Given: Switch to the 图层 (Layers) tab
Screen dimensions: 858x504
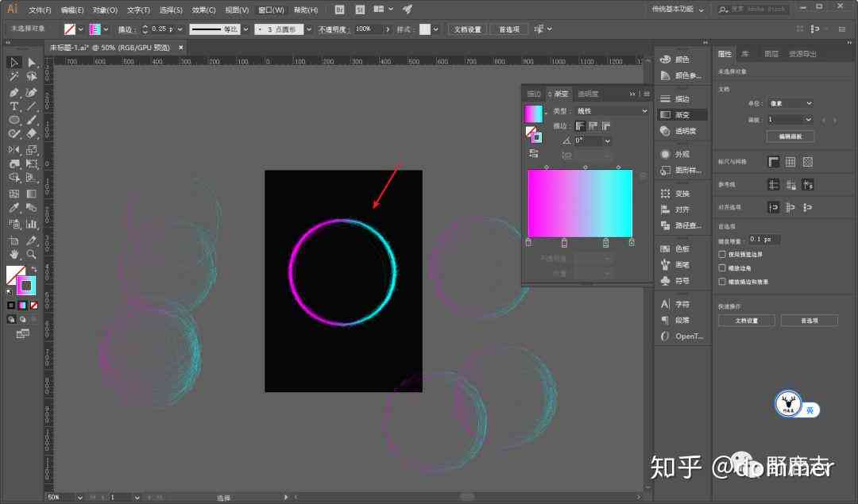Looking at the screenshot, I should point(771,53).
